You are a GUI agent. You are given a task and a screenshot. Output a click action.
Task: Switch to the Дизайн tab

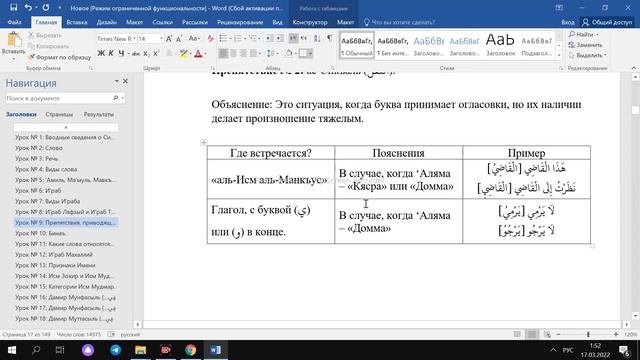point(107,22)
